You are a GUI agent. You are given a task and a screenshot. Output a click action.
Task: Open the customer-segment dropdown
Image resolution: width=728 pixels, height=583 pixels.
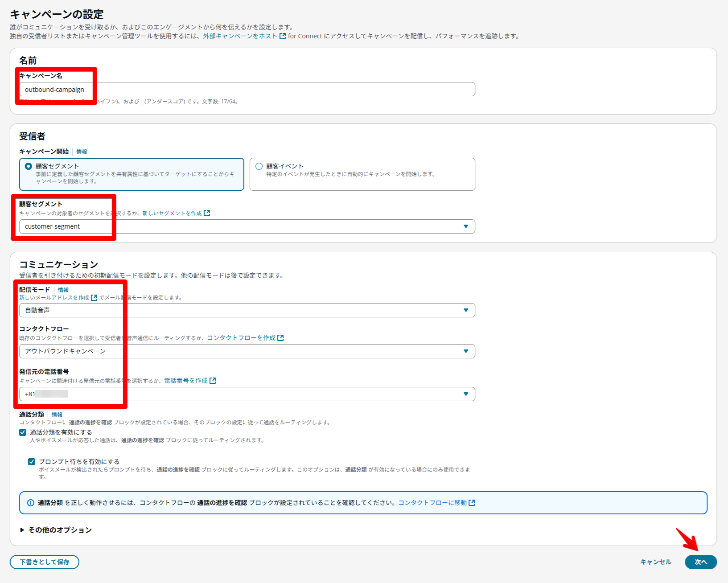tap(247, 226)
